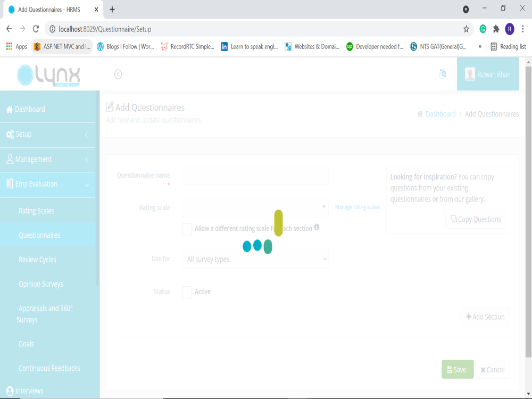
Task: Click the browser forward arrow
Action: (x=22, y=29)
